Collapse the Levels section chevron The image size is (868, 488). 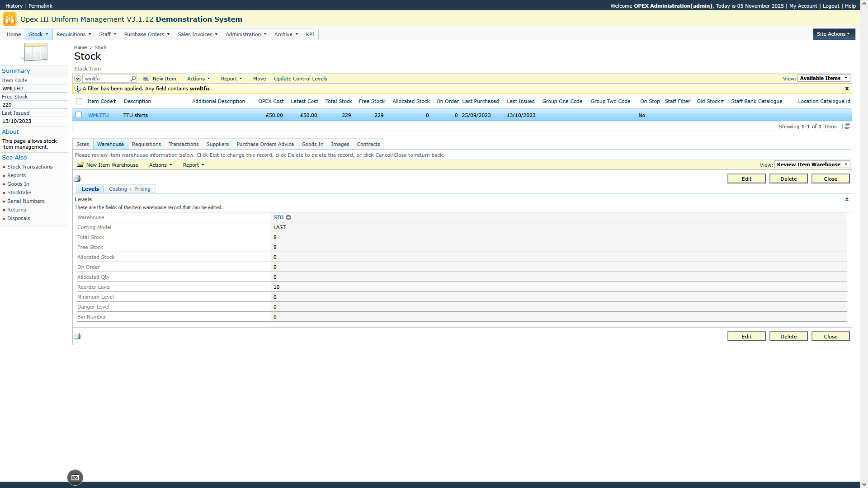[x=847, y=199]
